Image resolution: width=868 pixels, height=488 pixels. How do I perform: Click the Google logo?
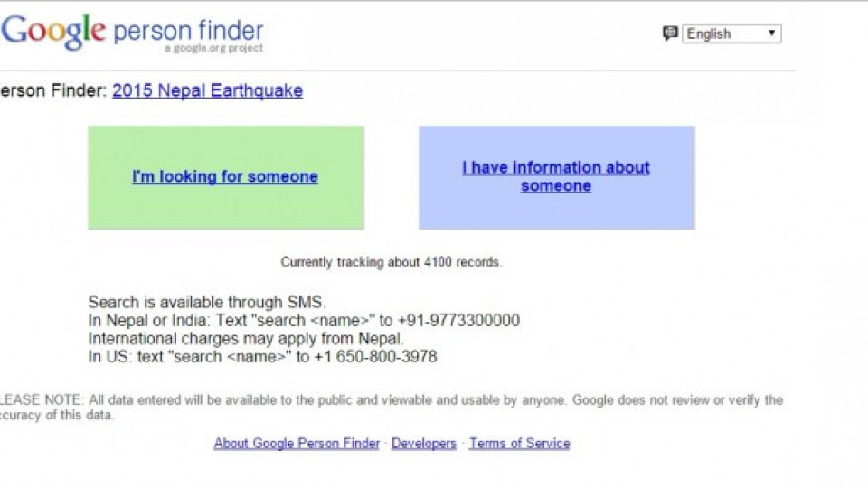tap(53, 33)
